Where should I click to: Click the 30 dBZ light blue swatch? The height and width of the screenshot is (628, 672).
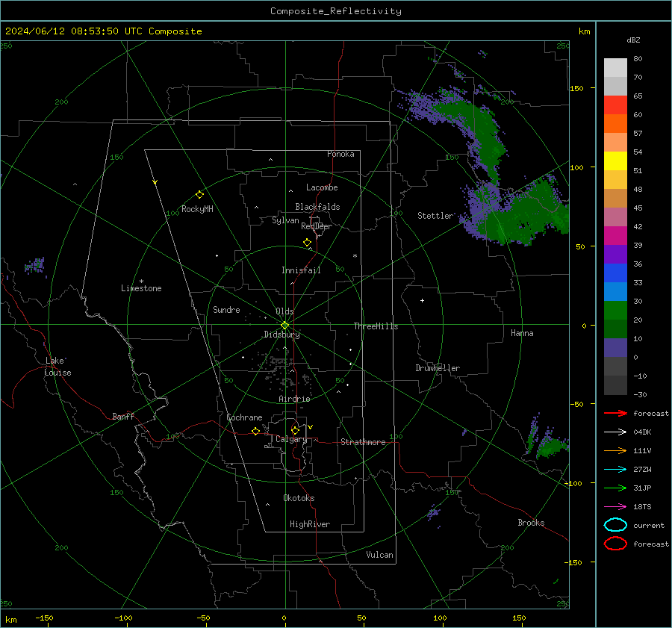tap(615, 291)
